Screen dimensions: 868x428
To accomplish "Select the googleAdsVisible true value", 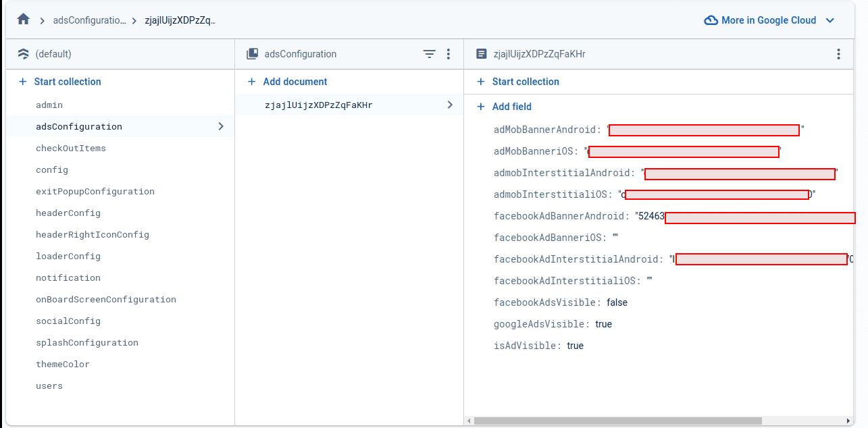I will 603,324.
